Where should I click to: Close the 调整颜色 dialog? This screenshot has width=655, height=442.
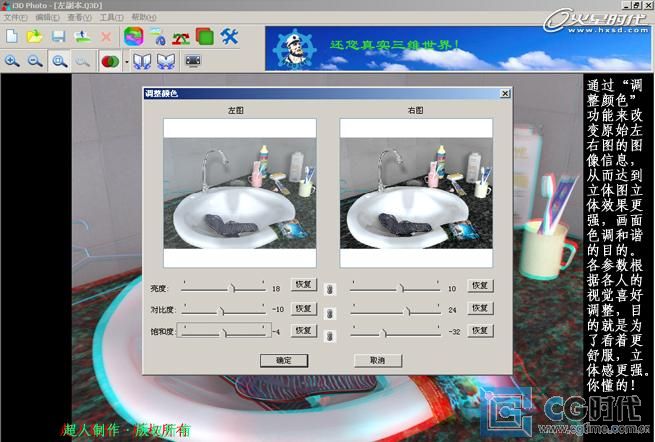[505, 93]
